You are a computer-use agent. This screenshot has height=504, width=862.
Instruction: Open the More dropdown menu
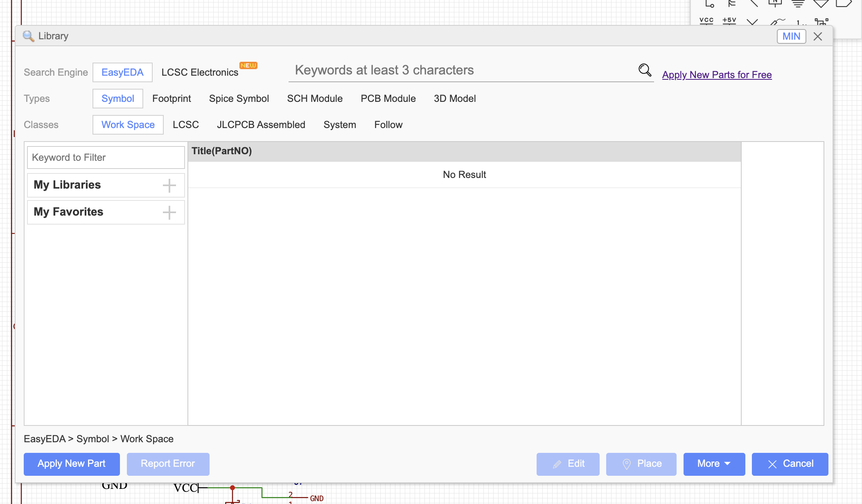[x=714, y=464]
